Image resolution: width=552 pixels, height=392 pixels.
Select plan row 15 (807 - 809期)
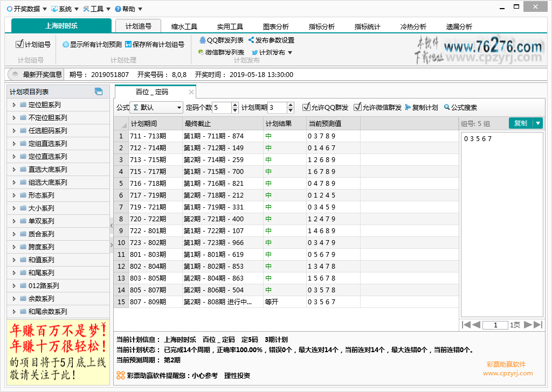(x=286, y=302)
